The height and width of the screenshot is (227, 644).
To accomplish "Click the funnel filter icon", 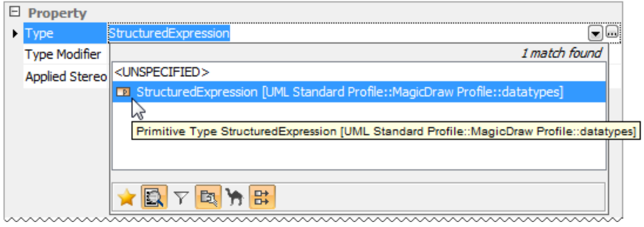I will [180, 198].
